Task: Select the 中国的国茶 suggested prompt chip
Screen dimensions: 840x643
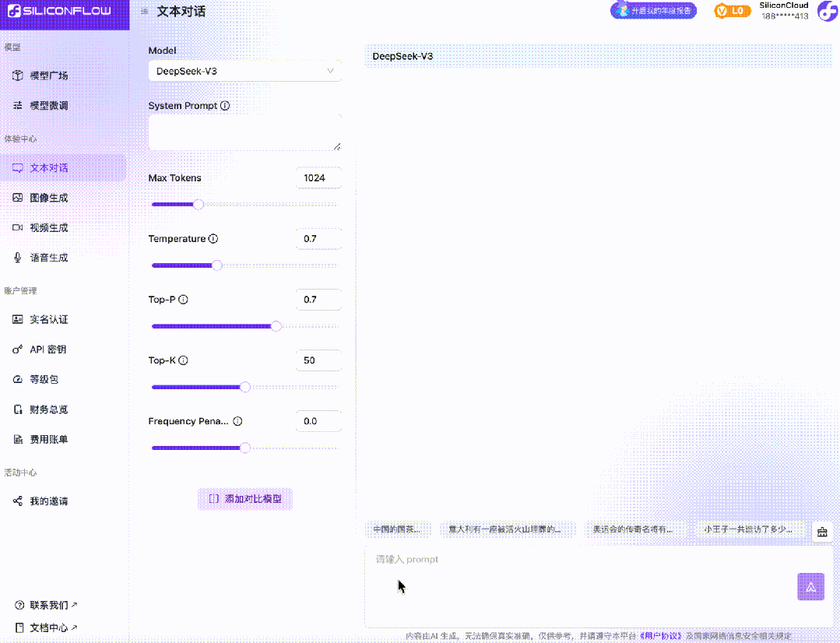Action: coord(396,529)
